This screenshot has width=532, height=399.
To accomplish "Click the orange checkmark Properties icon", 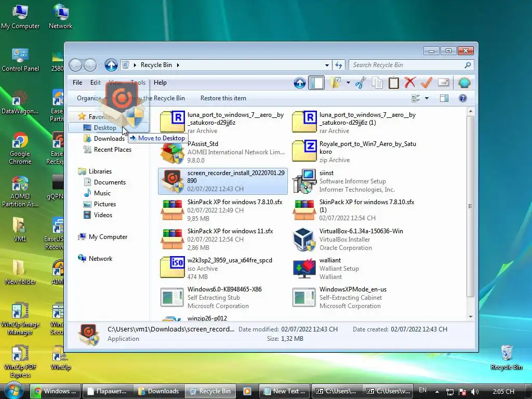I will point(427,83).
